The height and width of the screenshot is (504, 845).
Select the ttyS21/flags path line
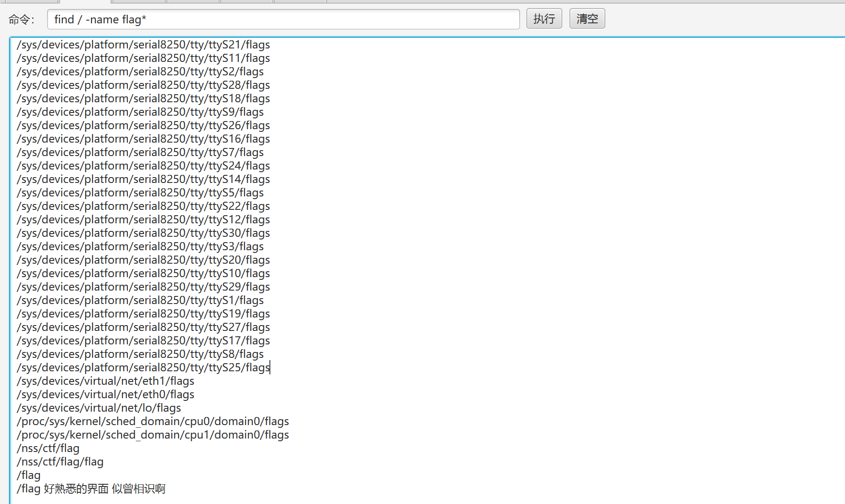pyautogui.click(x=143, y=45)
